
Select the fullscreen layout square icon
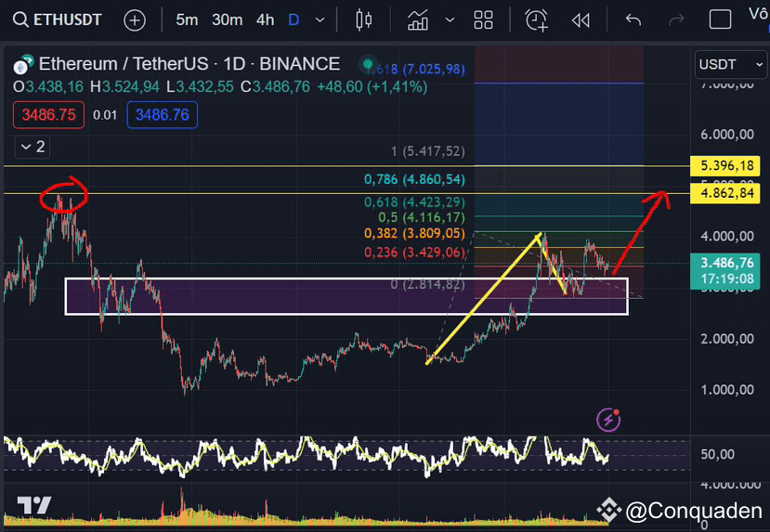(x=720, y=20)
